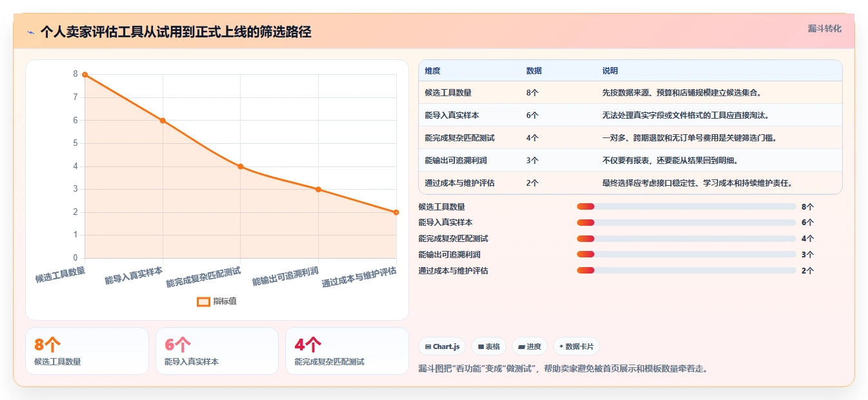Open the 4个 能完成复杂匹配测试 stat card
Image resolution: width=868 pixels, height=400 pixels.
347,351
